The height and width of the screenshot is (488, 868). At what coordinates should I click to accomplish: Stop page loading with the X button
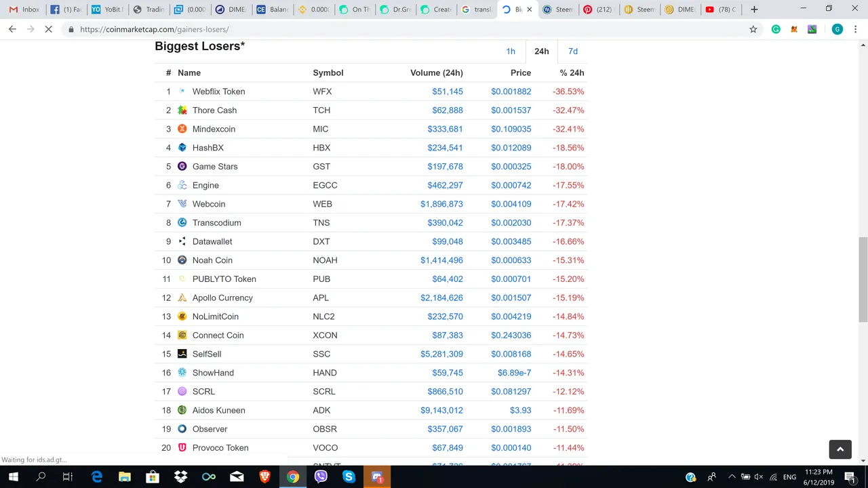[49, 29]
